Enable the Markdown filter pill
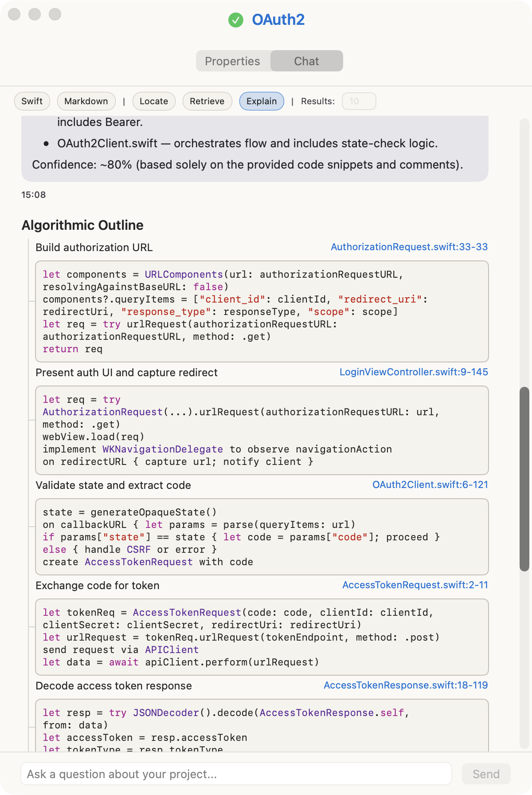This screenshot has width=532, height=795. (x=86, y=101)
